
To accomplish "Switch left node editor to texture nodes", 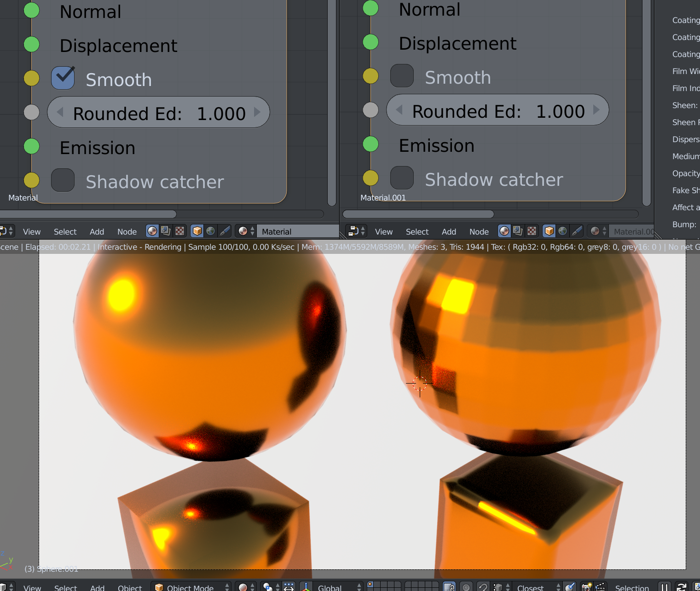I will pyautogui.click(x=180, y=231).
